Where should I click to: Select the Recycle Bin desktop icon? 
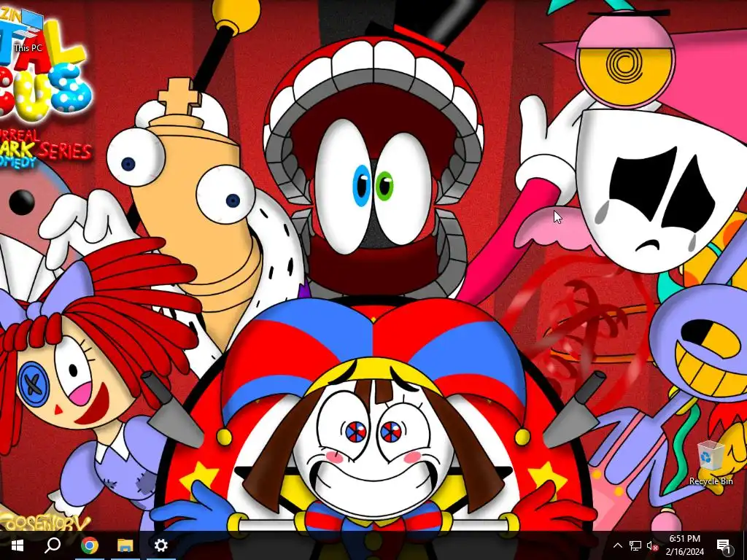711,463
